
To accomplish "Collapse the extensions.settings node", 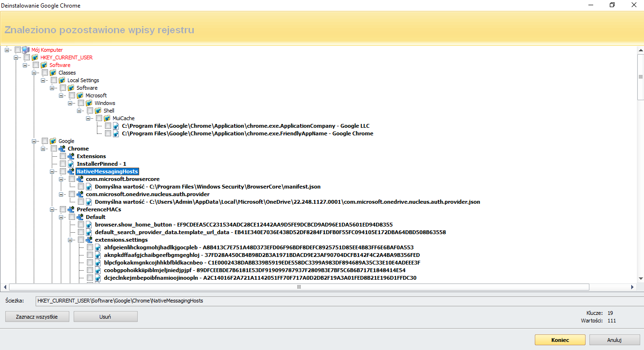I will click(x=70, y=240).
